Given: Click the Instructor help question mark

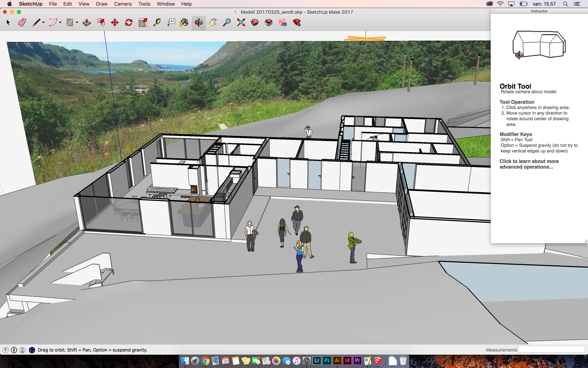Looking at the screenshot, I should coord(32,350).
